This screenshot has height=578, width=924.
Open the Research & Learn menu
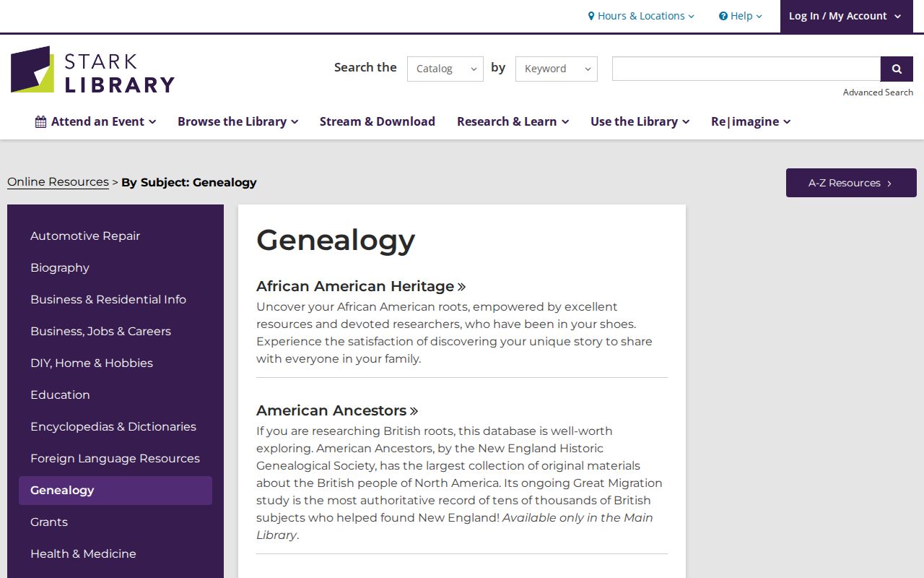click(513, 121)
